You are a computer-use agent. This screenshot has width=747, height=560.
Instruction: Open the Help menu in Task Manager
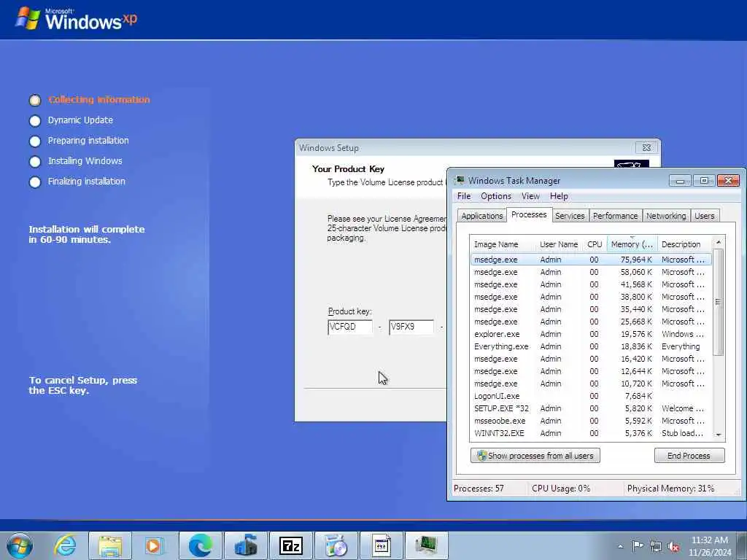tap(559, 196)
